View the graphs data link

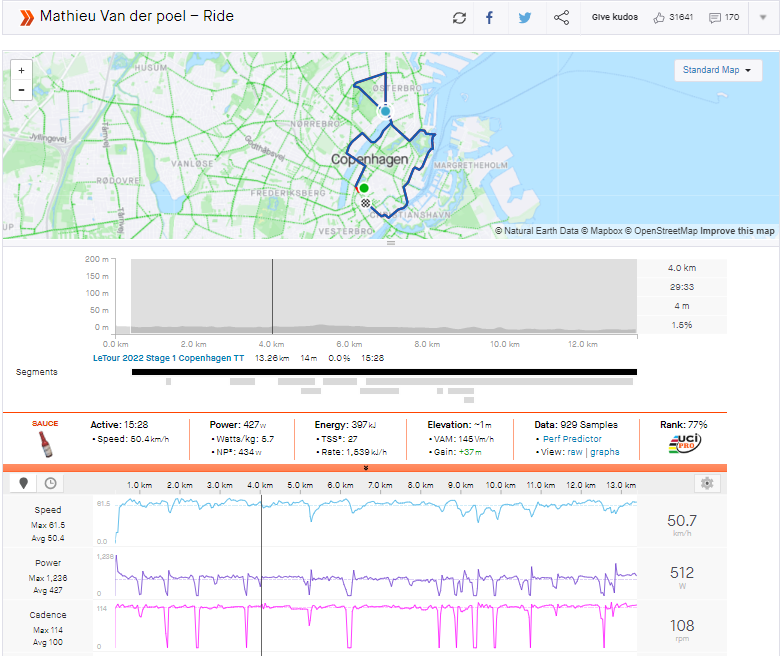click(605, 452)
